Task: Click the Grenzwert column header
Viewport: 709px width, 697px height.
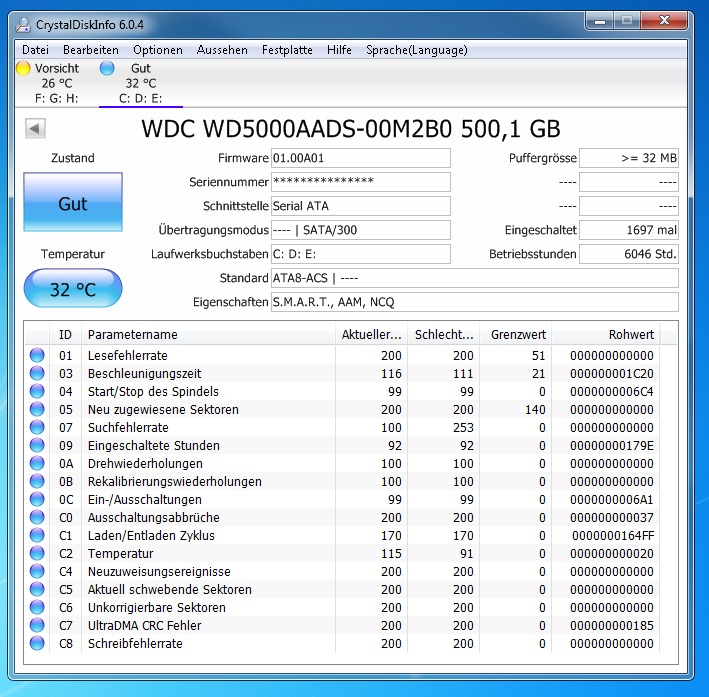Action: (515, 334)
